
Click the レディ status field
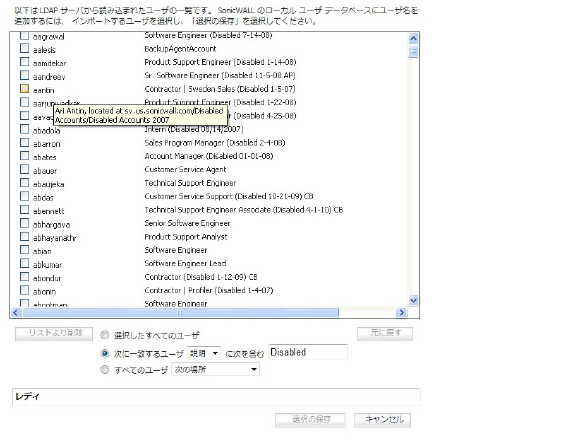click(x=216, y=397)
